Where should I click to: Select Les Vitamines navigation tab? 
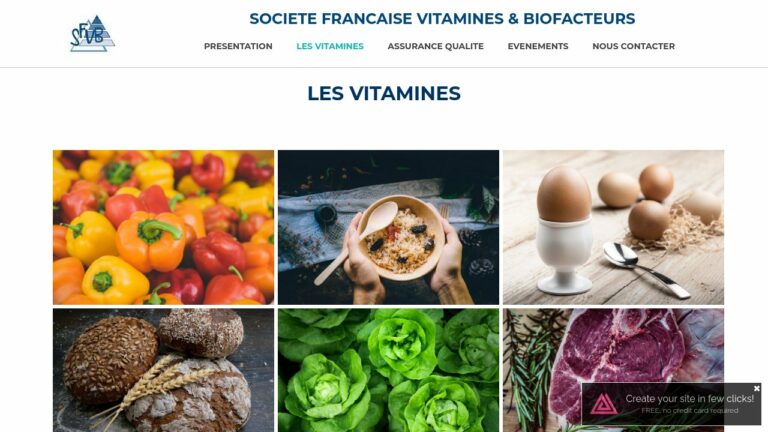tap(330, 46)
